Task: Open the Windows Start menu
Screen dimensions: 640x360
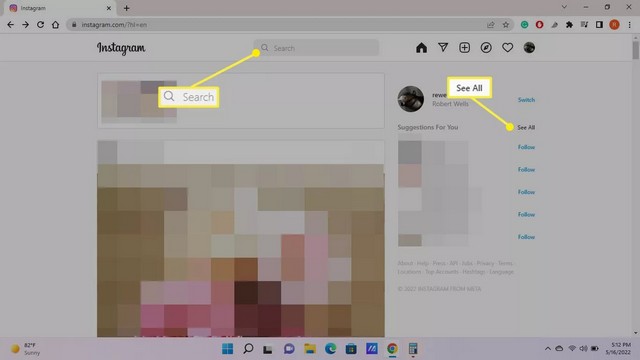Action: point(227,349)
